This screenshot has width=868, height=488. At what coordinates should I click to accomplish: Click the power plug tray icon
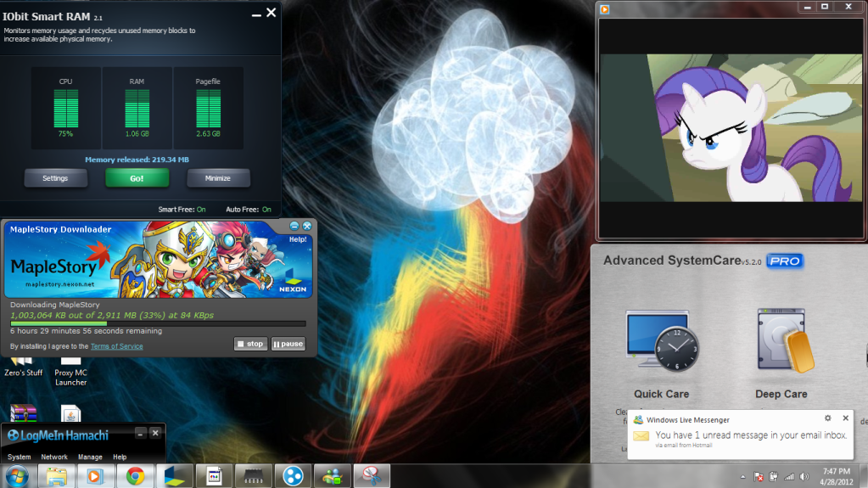773,477
